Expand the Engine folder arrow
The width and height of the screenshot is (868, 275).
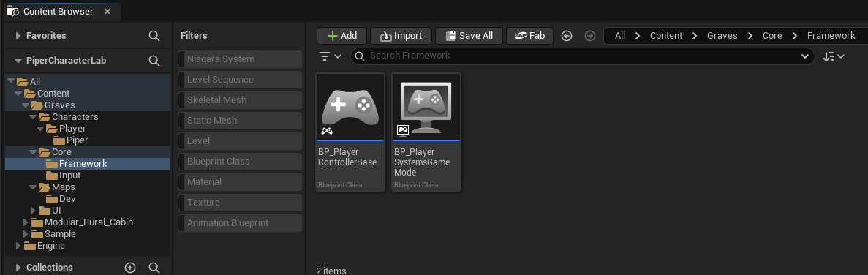[18, 246]
